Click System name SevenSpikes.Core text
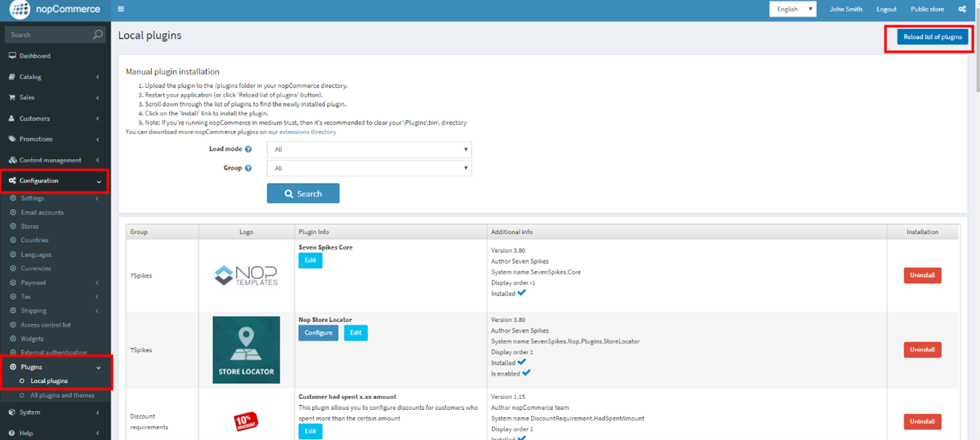The height and width of the screenshot is (440, 980). coord(536,272)
